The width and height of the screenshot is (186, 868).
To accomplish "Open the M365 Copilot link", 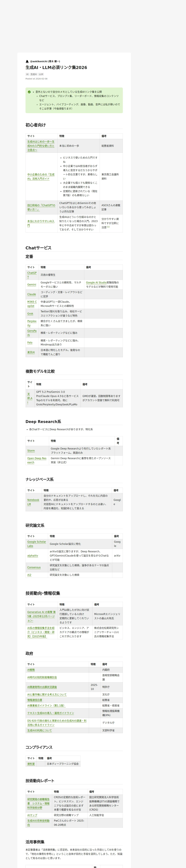I will (32, 304).
